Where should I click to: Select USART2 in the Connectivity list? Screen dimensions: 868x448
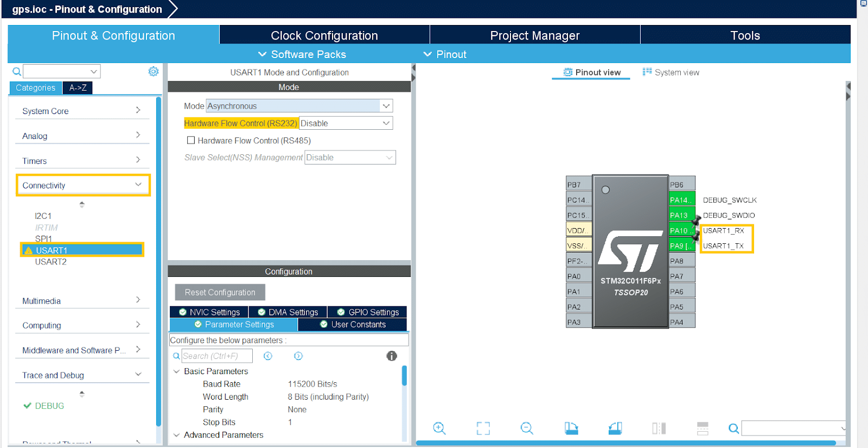click(x=51, y=262)
